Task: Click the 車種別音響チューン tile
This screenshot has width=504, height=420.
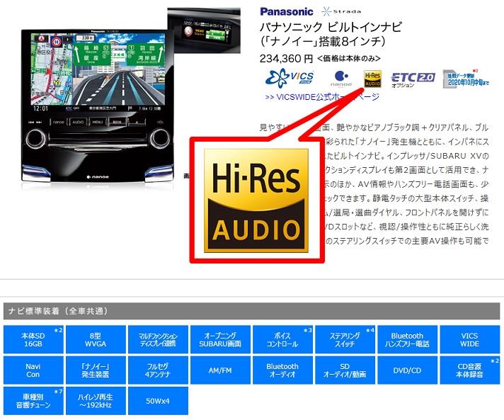Action: click(x=33, y=401)
